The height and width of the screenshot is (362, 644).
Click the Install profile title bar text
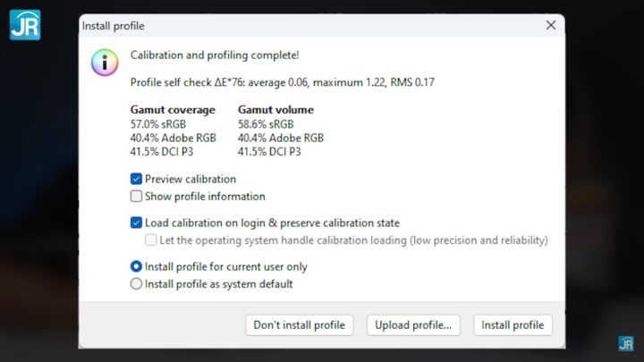(114, 26)
